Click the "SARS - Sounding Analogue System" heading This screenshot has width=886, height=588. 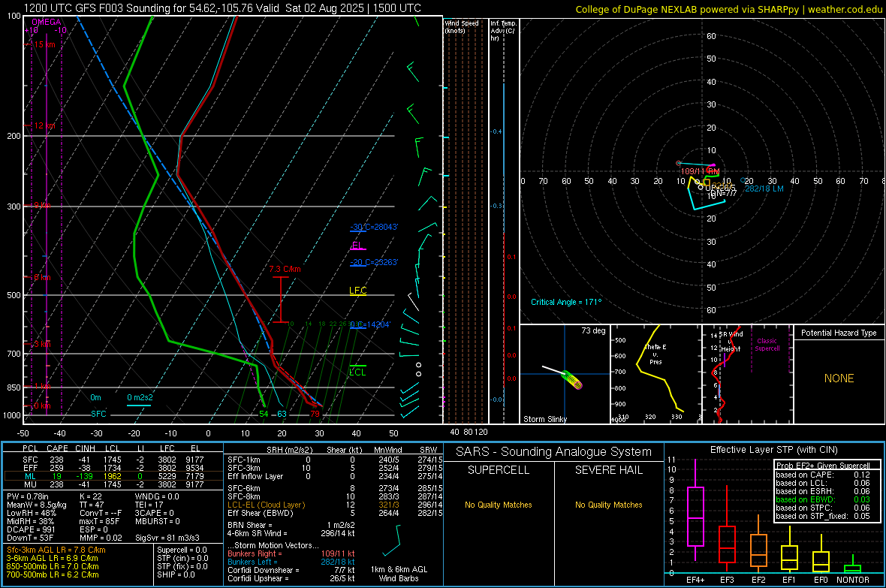point(553,452)
